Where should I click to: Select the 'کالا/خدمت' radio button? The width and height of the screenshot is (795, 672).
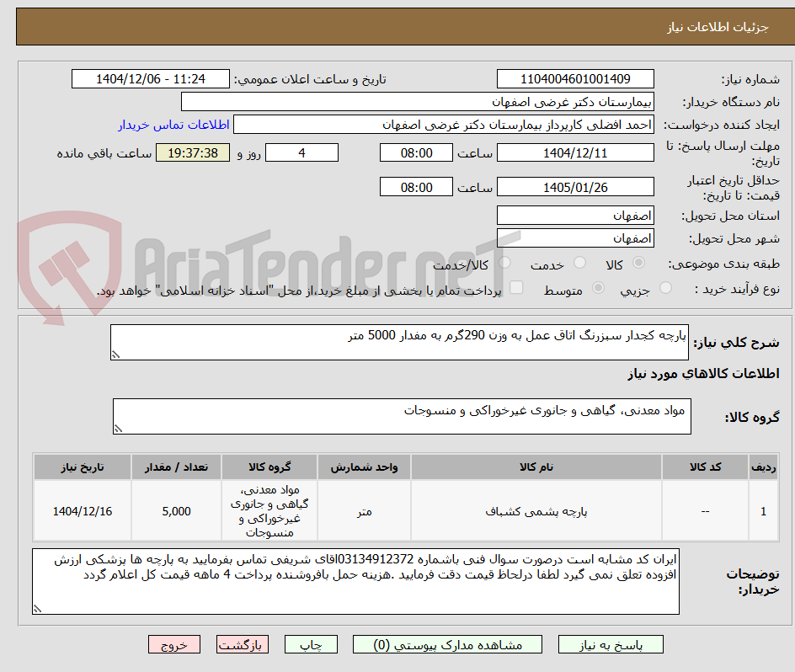(x=504, y=262)
